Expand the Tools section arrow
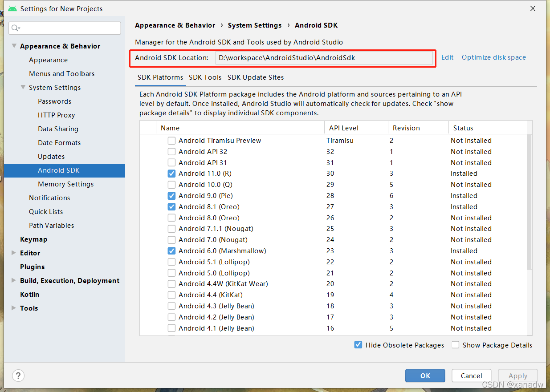 [x=14, y=308]
